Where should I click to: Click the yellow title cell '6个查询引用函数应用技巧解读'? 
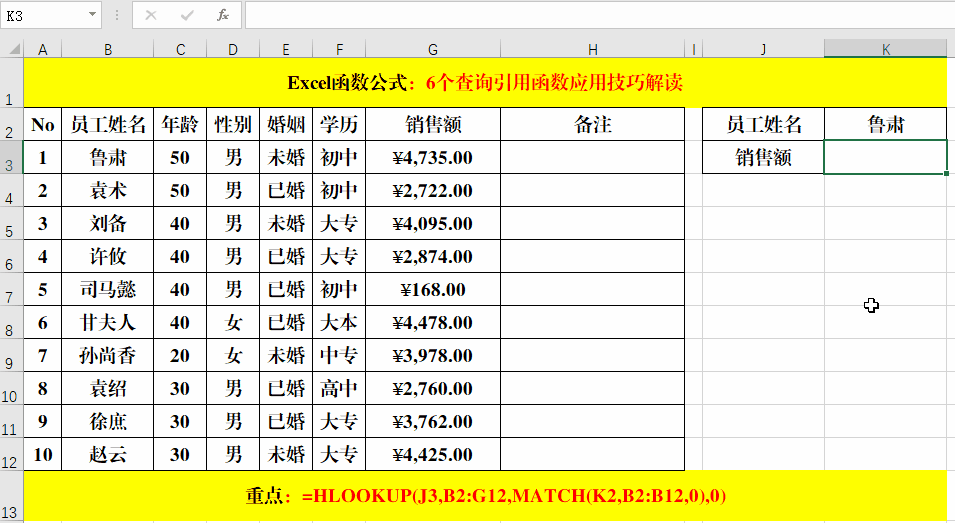click(485, 83)
